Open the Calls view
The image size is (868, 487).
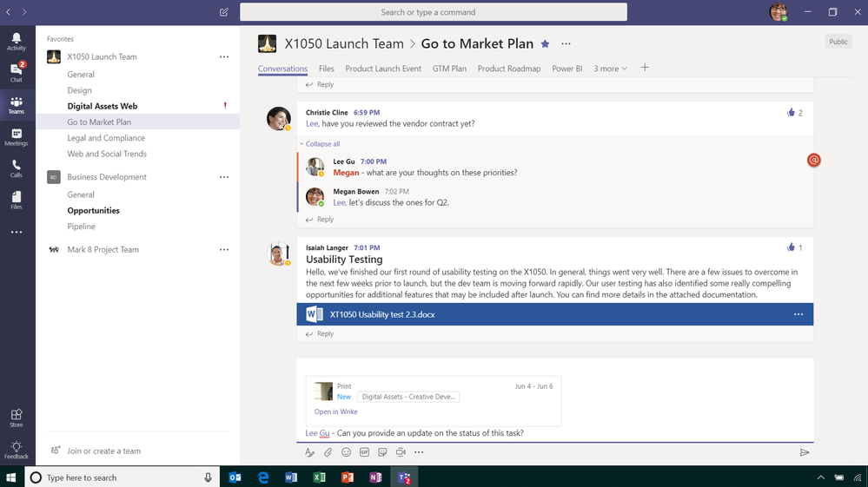pos(16,168)
